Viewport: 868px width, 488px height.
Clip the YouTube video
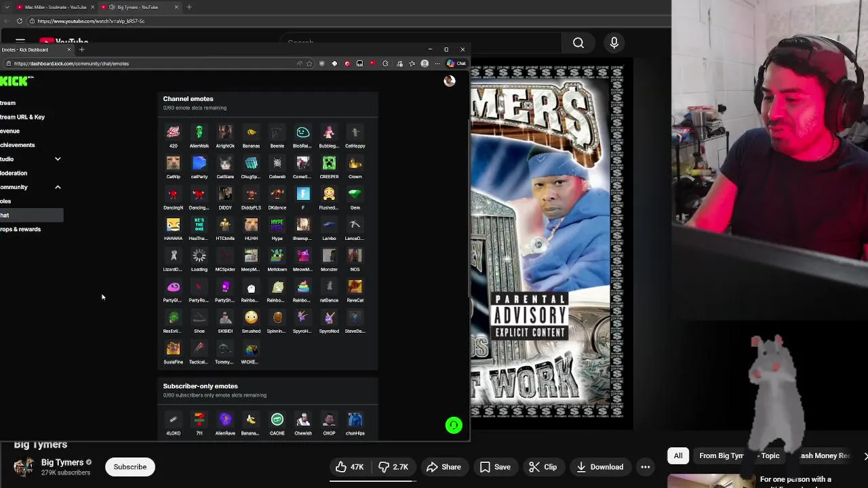click(x=542, y=467)
